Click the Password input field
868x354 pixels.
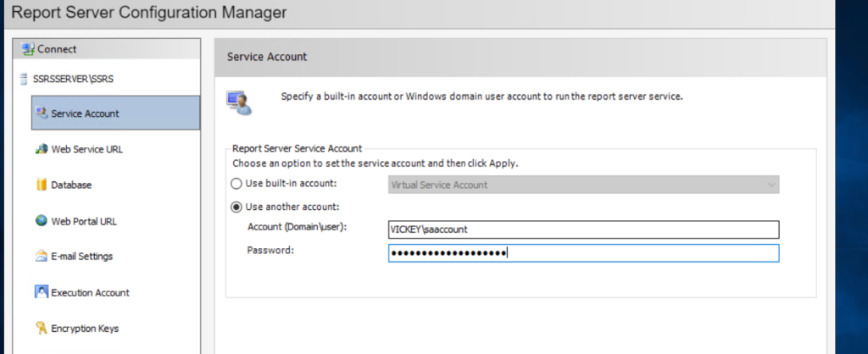tap(583, 252)
